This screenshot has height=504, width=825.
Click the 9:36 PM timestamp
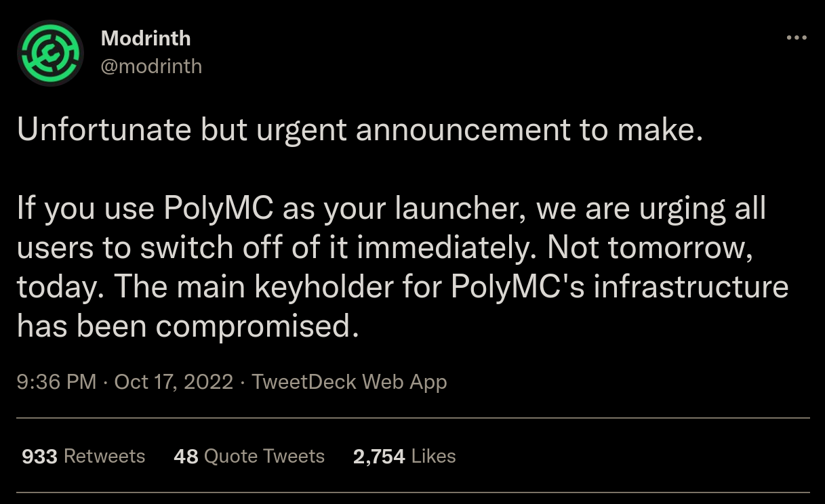pyautogui.click(x=56, y=382)
